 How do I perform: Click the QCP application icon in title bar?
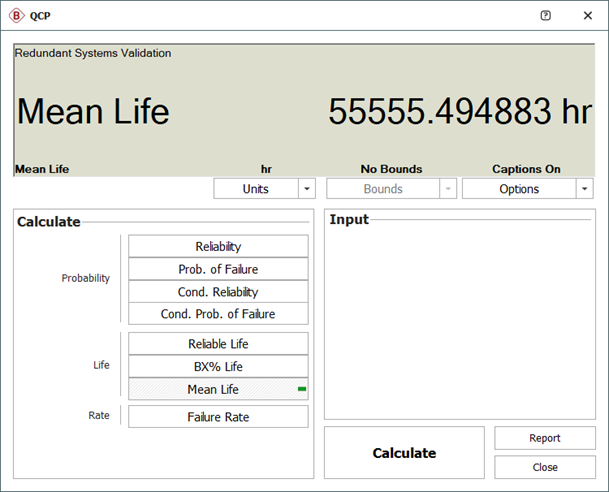click(x=16, y=16)
